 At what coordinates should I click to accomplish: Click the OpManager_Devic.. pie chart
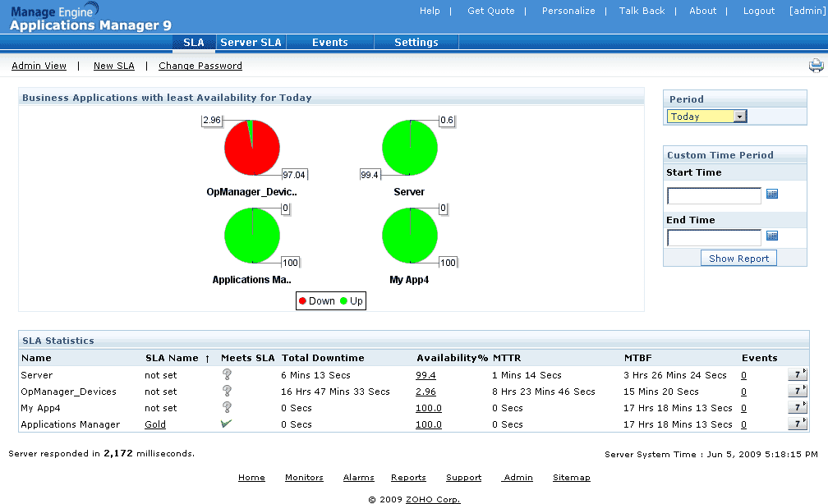252,148
